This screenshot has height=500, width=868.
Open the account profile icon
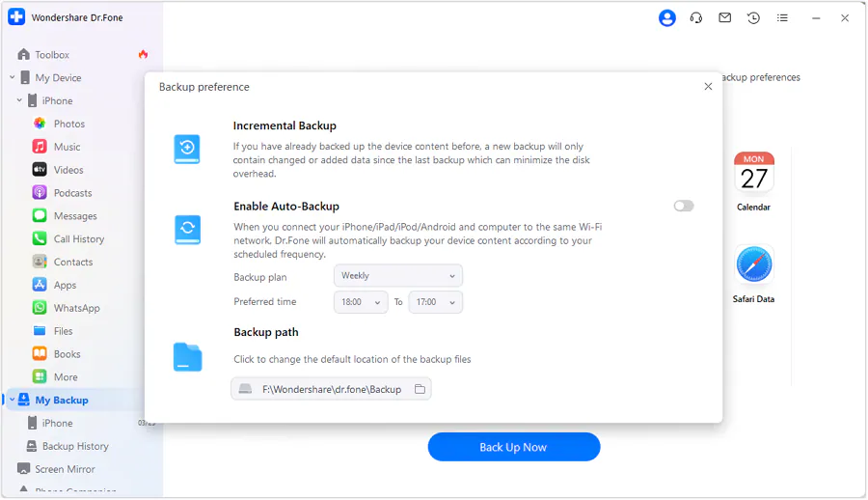[666, 18]
